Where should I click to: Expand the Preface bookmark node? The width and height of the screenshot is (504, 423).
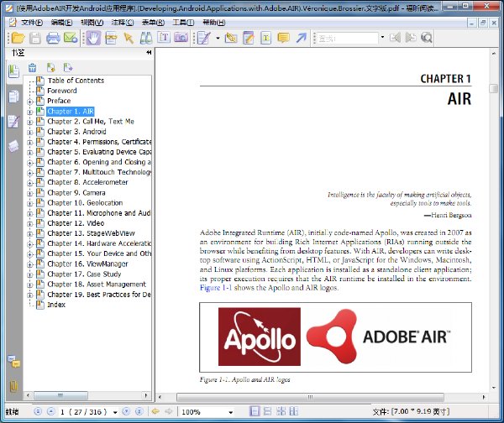point(30,102)
